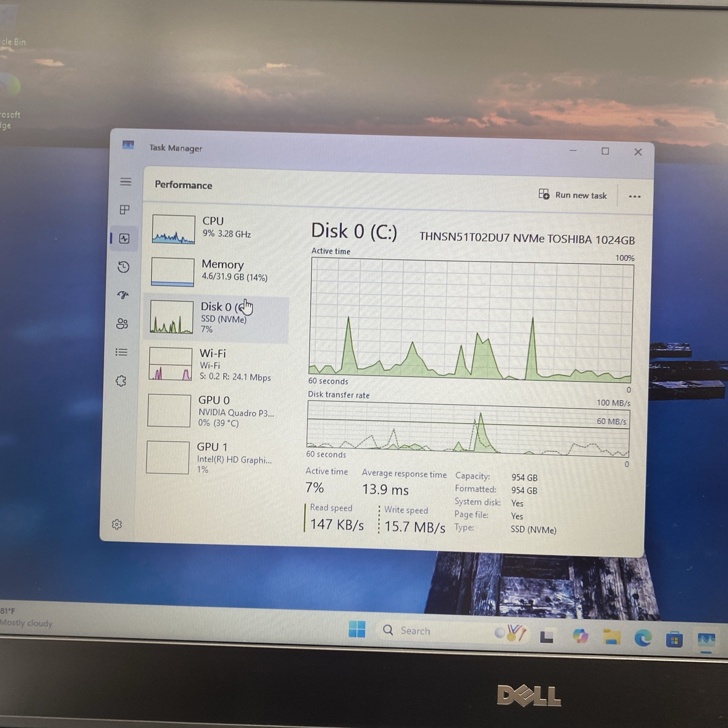Open File Explorer from taskbar

(x=612, y=637)
